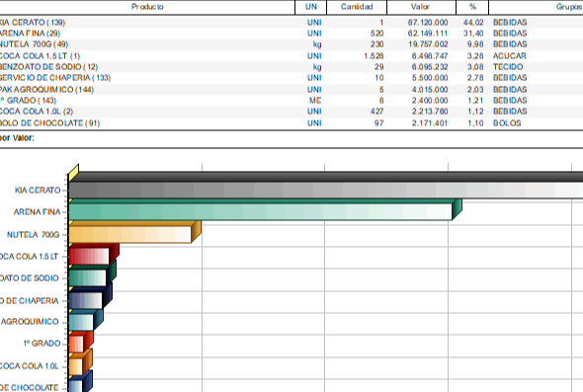Click the KIA CERATO table row
This screenshot has height=392, width=583.
click(291, 23)
